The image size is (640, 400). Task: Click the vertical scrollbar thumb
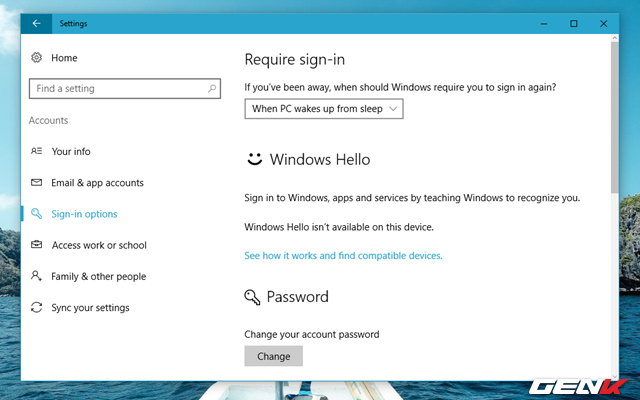615,117
